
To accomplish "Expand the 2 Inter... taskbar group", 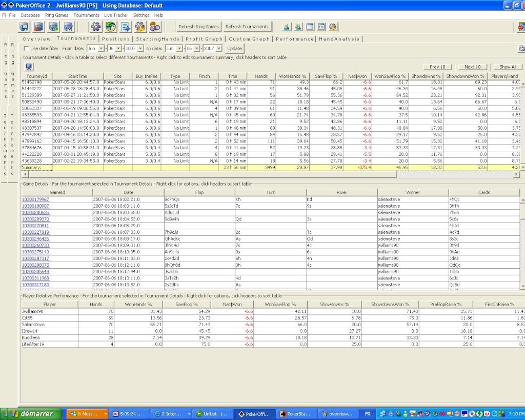I will click(189, 414).
